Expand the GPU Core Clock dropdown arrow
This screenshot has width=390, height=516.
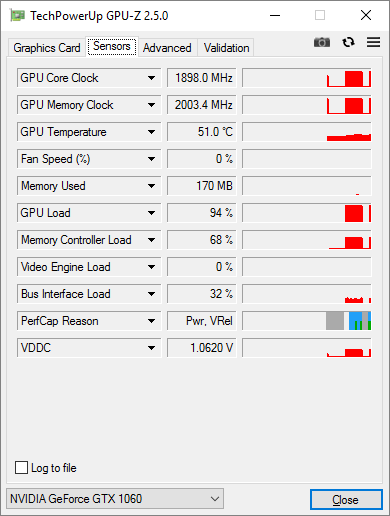[x=151, y=78]
